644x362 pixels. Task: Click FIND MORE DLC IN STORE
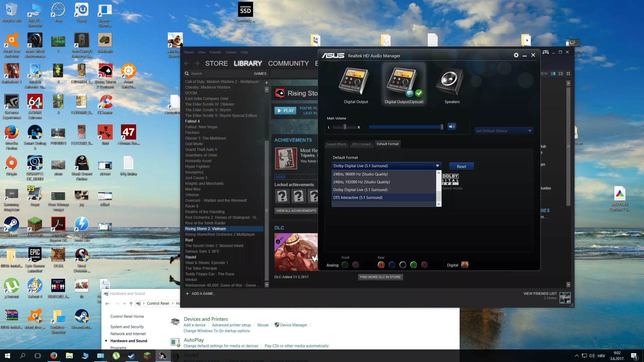tap(380, 277)
